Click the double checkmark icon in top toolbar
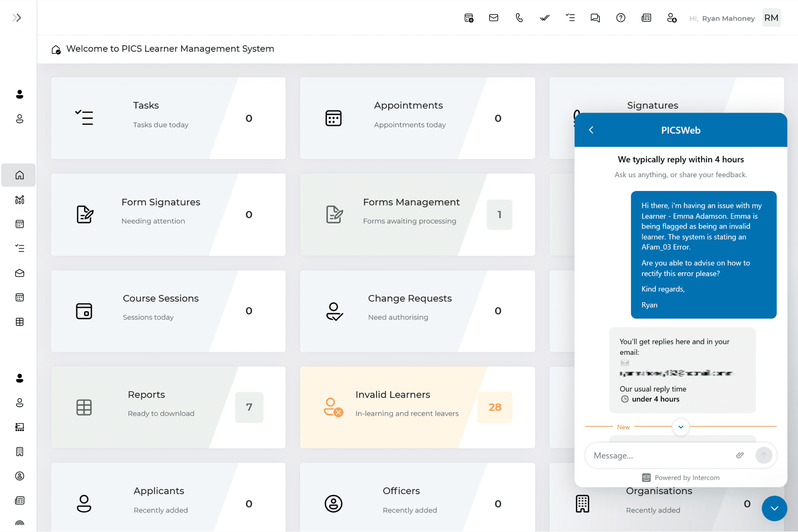 [544, 18]
